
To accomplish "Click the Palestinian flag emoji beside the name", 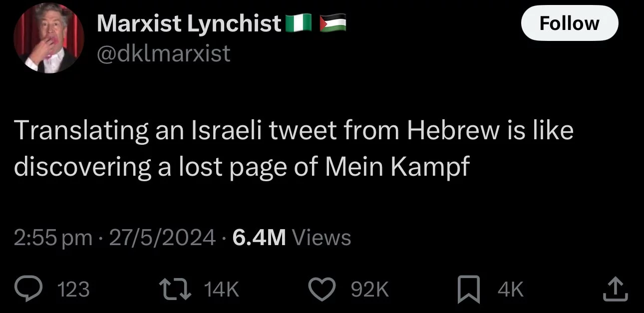I will click(x=333, y=23).
